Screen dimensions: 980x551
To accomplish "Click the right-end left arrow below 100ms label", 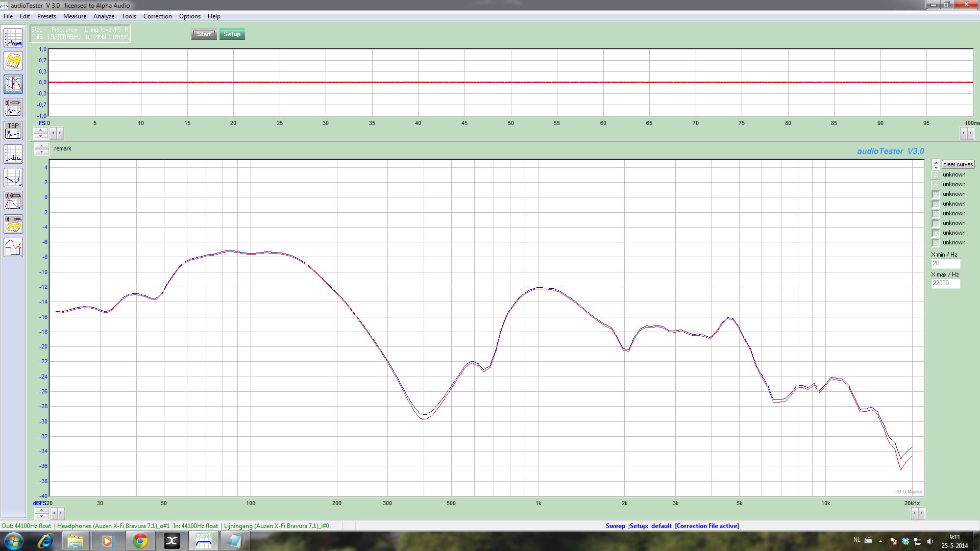I will coord(964,133).
